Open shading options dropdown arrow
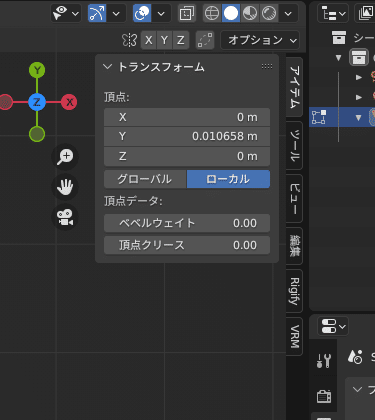 point(288,14)
